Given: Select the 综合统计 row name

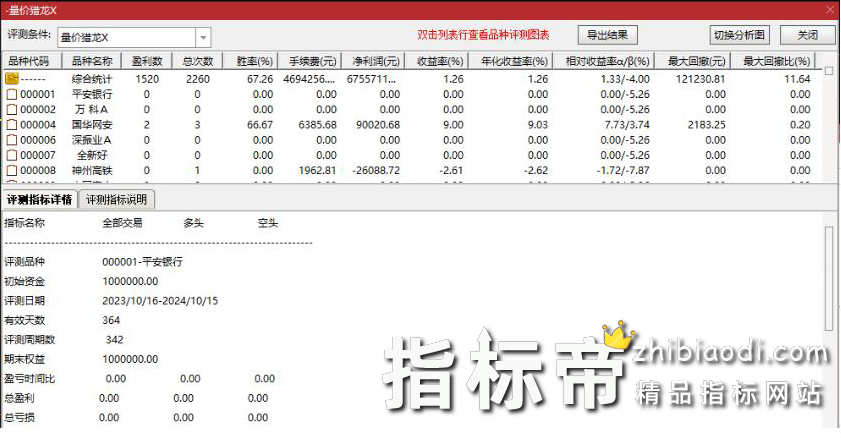Looking at the screenshot, I should coord(92,79).
